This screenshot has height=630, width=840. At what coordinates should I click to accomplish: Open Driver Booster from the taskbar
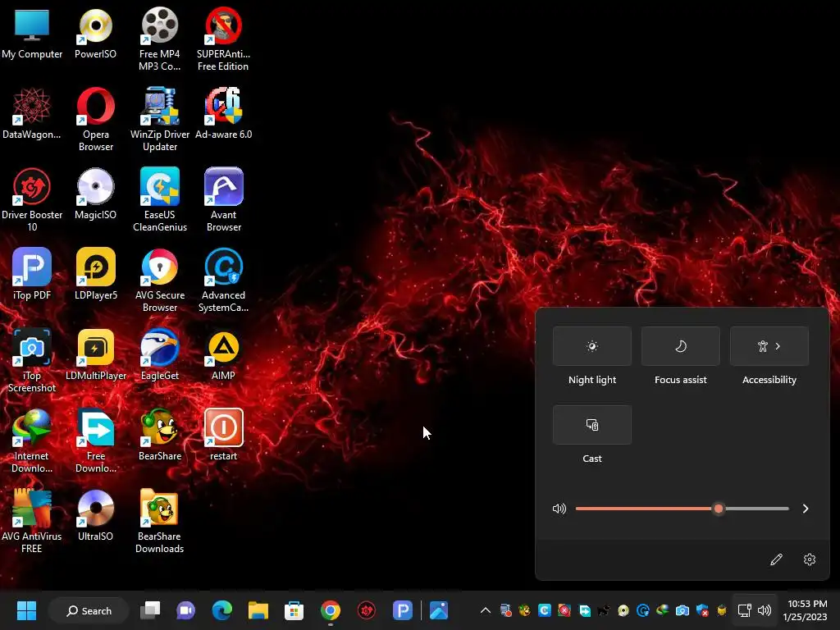367,610
